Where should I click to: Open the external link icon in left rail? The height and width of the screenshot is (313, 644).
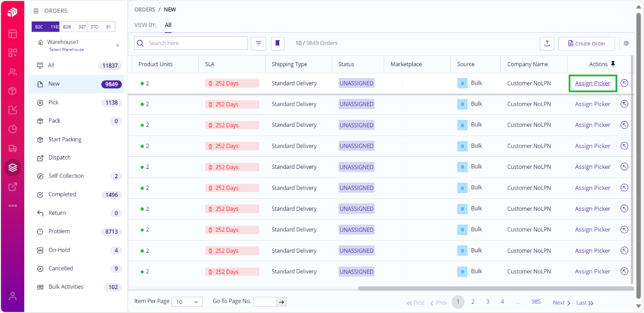(x=13, y=187)
